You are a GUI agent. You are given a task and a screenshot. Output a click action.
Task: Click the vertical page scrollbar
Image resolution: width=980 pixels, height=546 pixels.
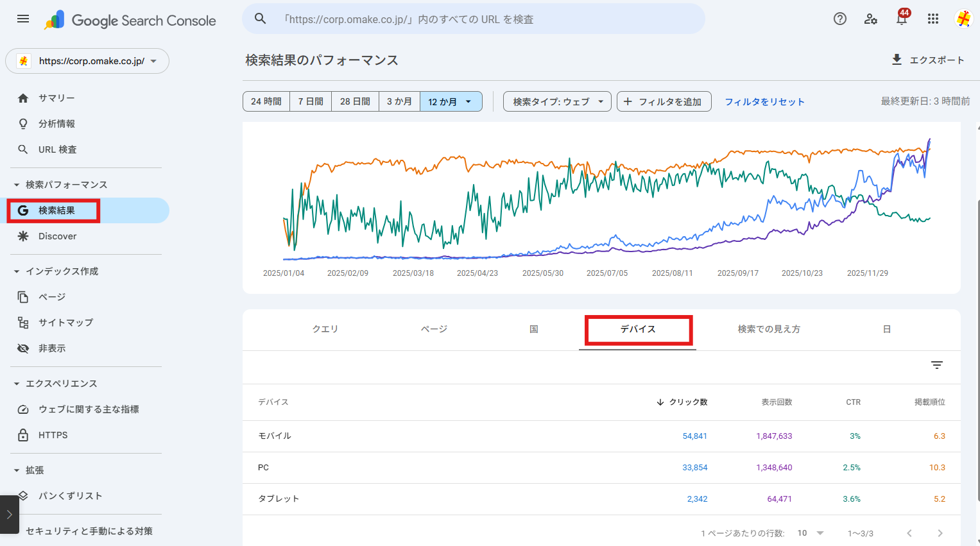977,346
